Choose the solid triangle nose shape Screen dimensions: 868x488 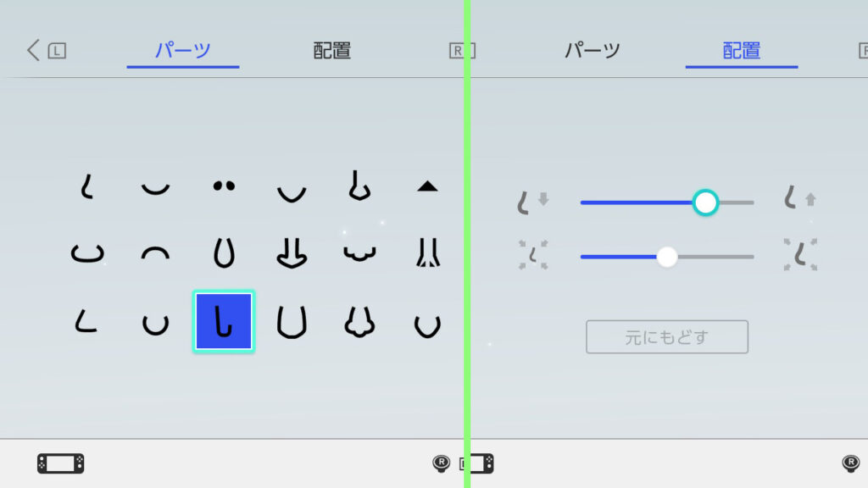pos(427,186)
